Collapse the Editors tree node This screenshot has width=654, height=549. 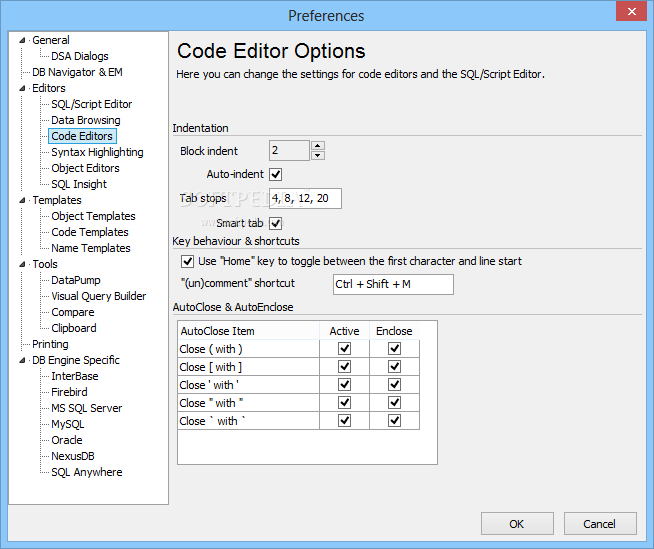22,88
